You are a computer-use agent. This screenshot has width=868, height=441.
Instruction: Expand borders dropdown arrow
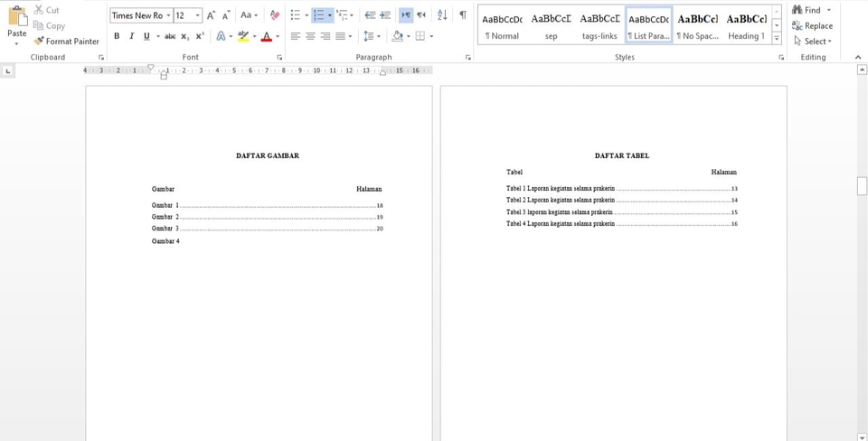point(431,36)
